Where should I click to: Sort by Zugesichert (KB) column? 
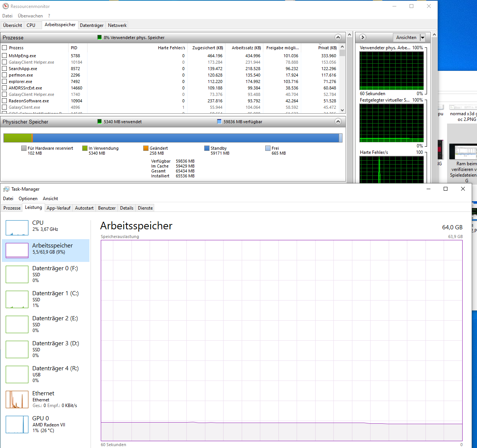(206, 48)
